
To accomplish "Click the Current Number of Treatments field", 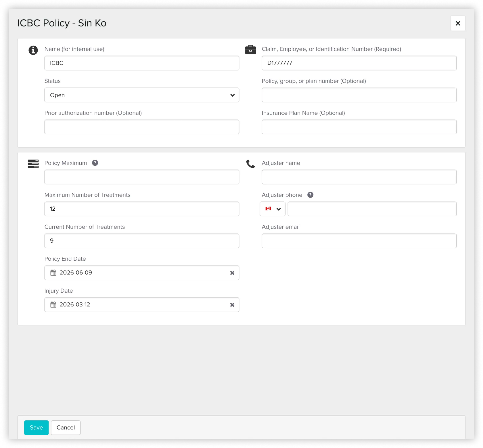I will [142, 241].
